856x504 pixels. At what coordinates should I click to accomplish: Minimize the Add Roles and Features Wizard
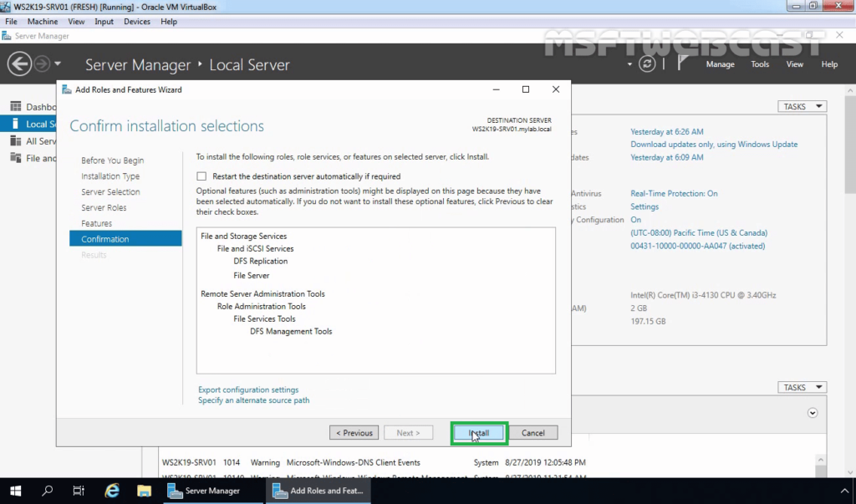(496, 89)
